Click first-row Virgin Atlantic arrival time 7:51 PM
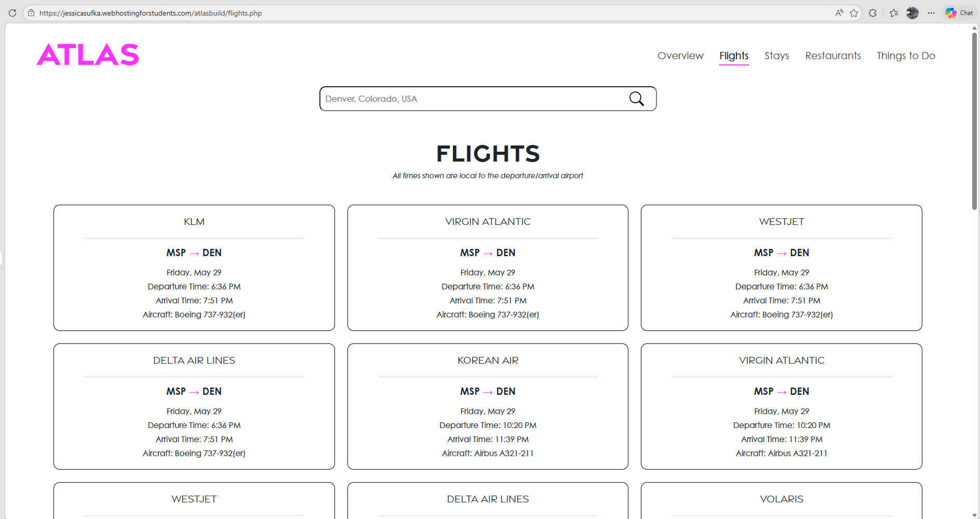This screenshot has width=980, height=519. (488, 301)
